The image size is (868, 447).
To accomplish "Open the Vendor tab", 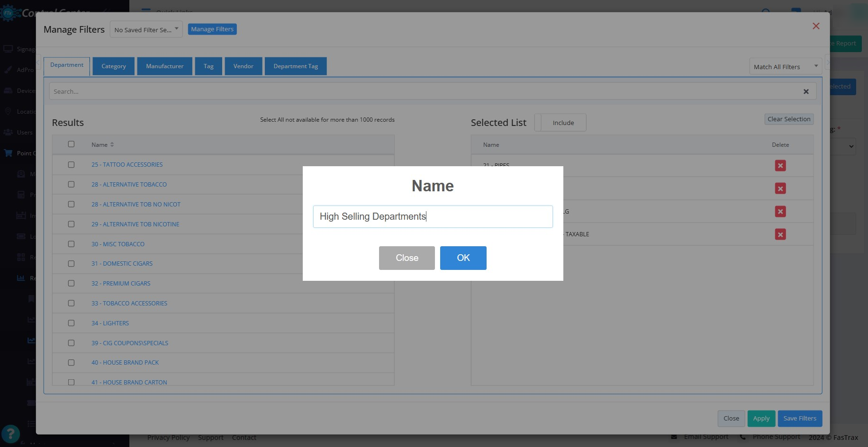I will [243, 66].
